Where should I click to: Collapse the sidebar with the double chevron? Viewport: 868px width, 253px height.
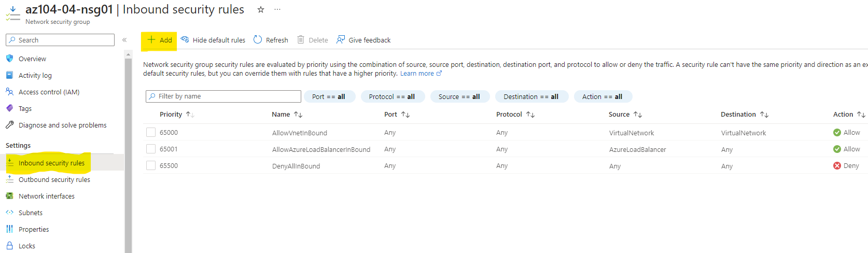pos(124,40)
